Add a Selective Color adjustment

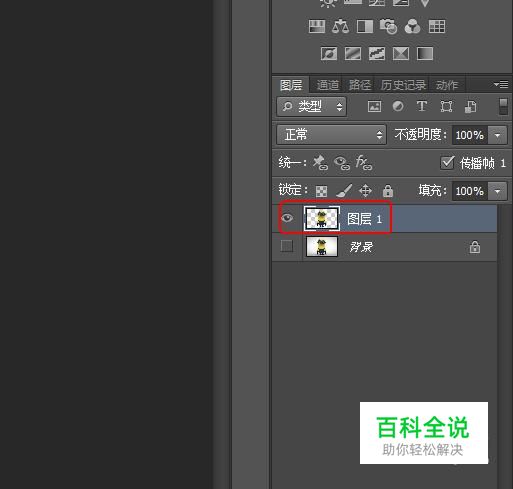tap(401, 53)
